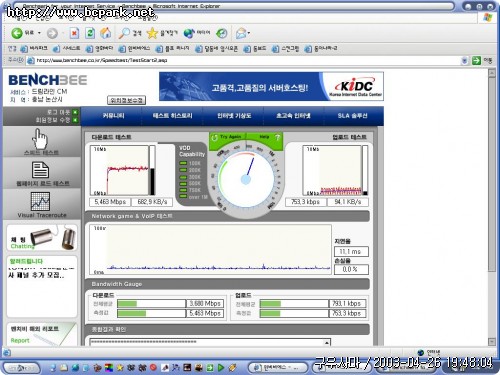This screenshot has width=500, height=375.
Task: Open the Visual Traceroute graph icon
Action: [40, 201]
